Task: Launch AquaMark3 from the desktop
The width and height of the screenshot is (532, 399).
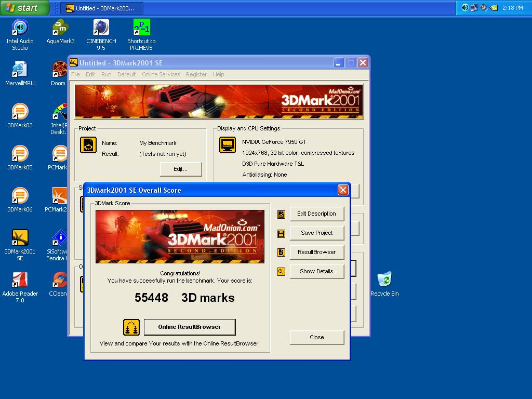Action: click(x=60, y=31)
